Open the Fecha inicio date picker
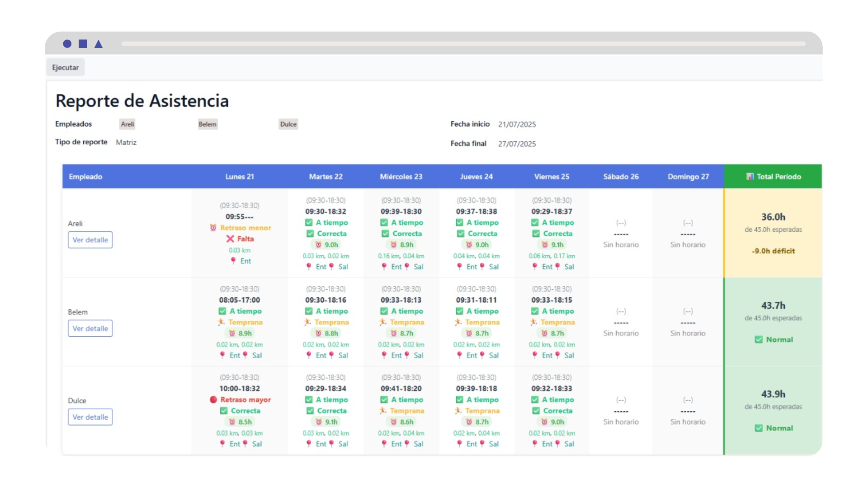Viewport: 868px width, 488px height. pyautogui.click(x=517, y=124)
